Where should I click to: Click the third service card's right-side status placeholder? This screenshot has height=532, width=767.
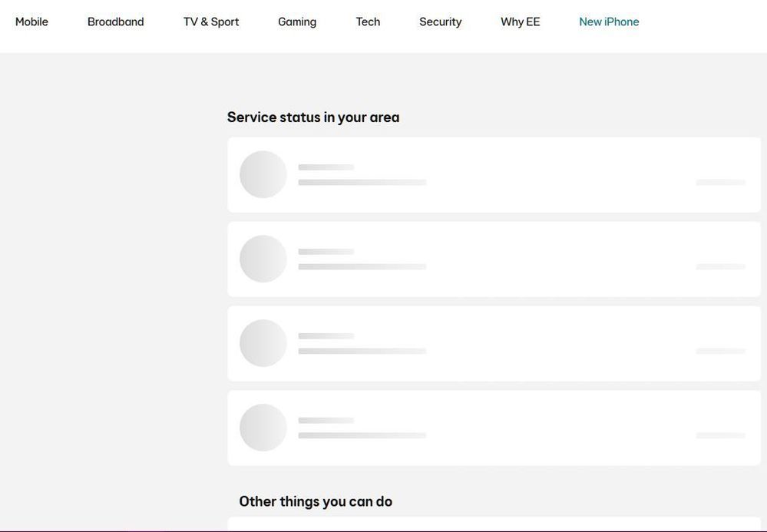720,352
